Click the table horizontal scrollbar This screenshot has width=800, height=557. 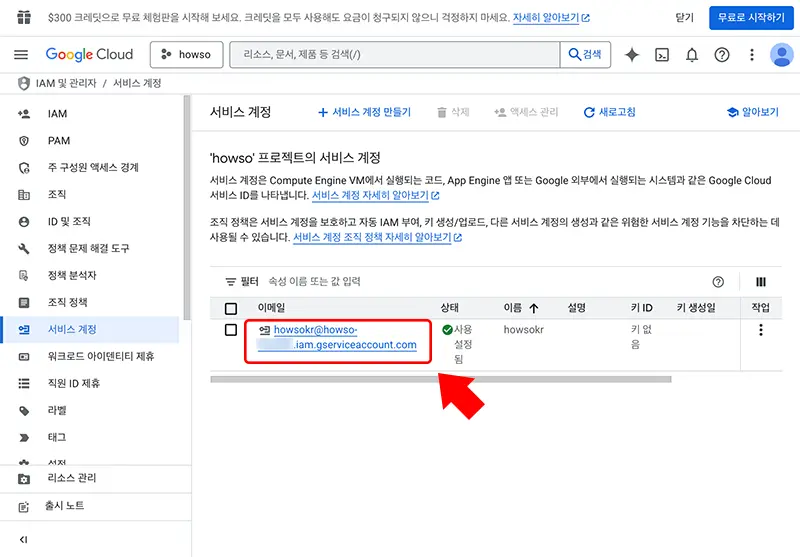[441, 379]
